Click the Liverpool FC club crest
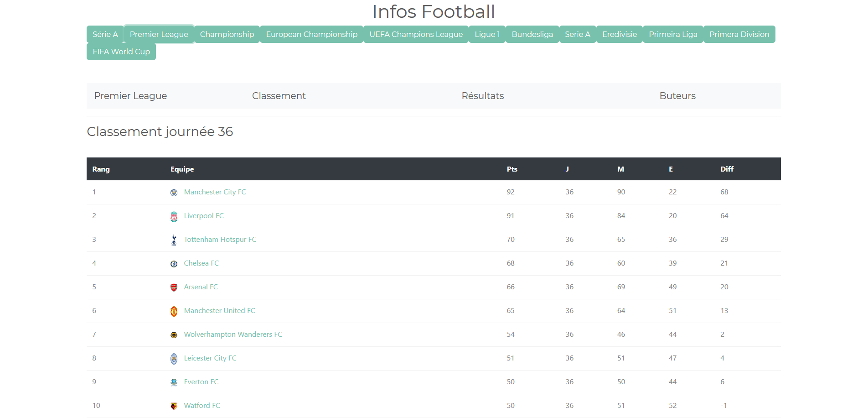868x418 pixels. 174,216
